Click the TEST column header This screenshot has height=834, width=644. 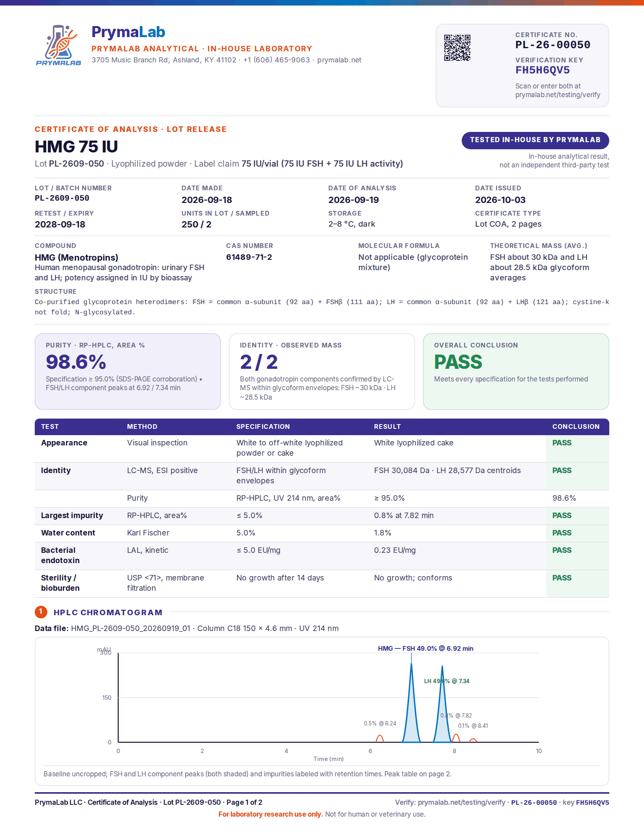50,426
